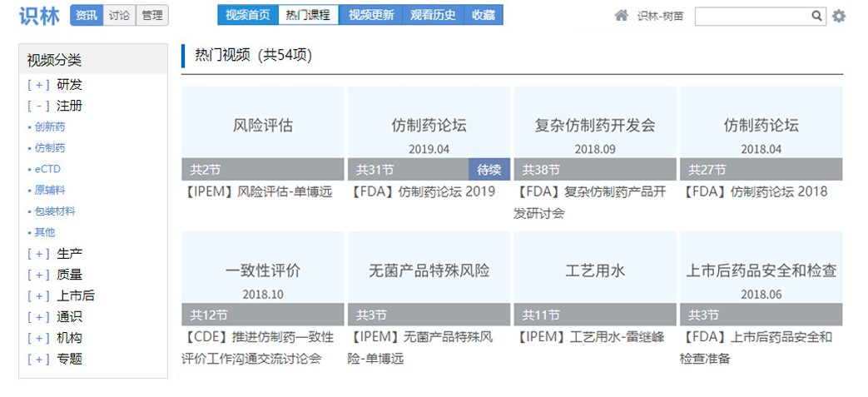Open the 观看历史 tab
Screen dimensions: 868x397
[x=433, y=15]
